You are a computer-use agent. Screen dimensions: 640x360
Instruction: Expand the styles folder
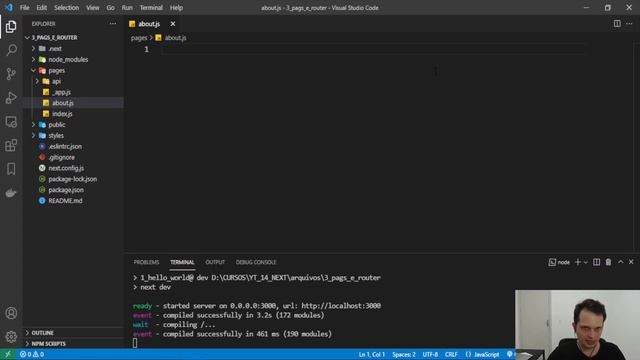click(x=33, y=136)
